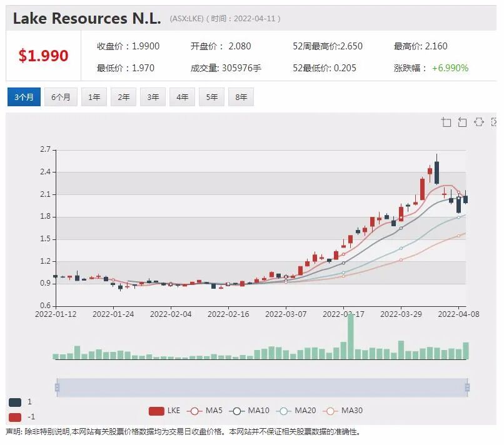Click the 最高价: 2.160 text
504x445 pixels.
tap(420, 46)
